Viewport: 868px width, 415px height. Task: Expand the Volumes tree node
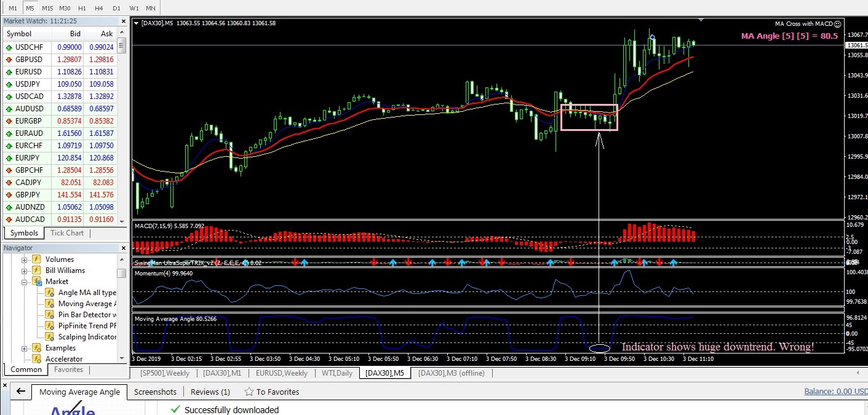click(x=25, y=259)
